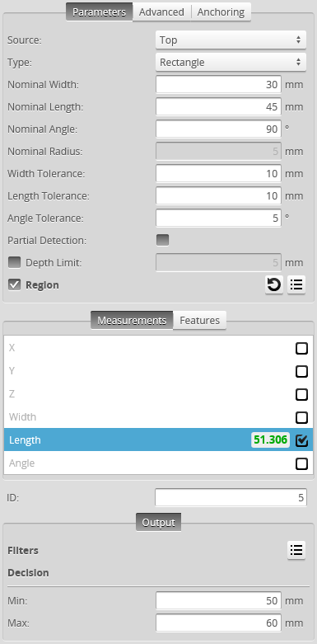317x644 pixels.
Task: Switch to the Anchoring tab
Action: (x=221, y=12)
